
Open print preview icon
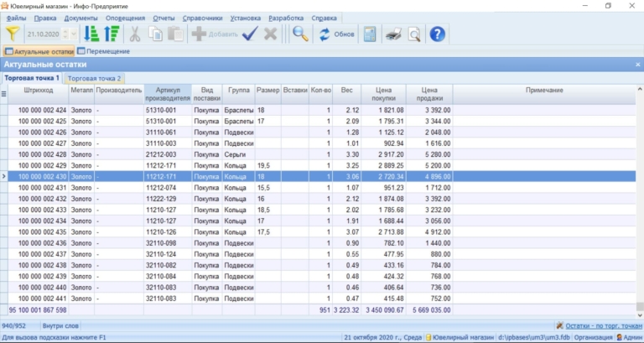point(413,34)
